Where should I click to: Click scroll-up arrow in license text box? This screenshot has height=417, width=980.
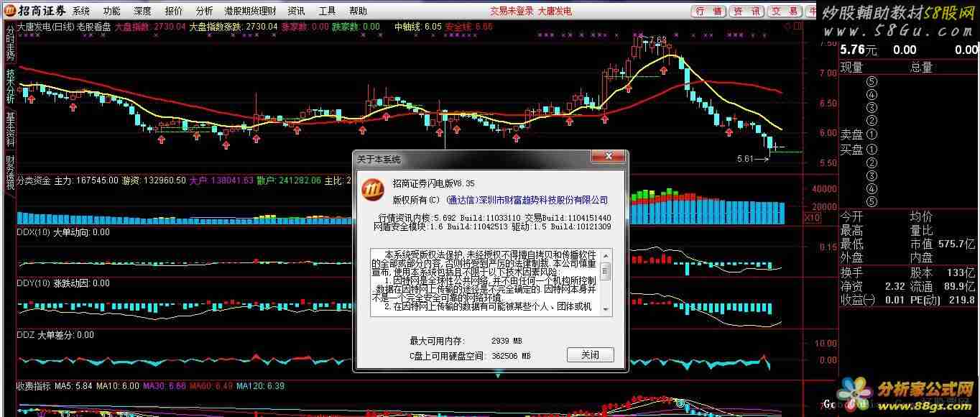point(606,255)
